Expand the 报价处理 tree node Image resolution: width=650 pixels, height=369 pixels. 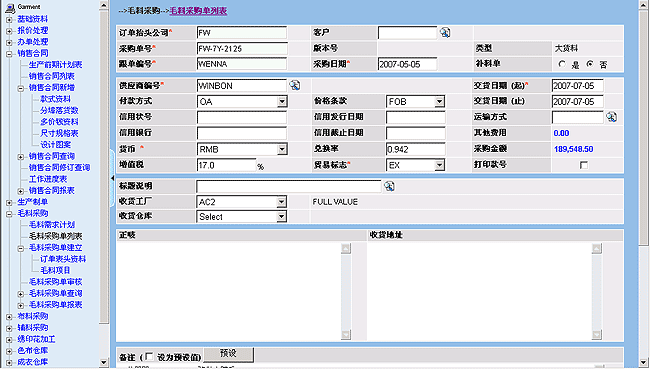click(x=9, y=31)
